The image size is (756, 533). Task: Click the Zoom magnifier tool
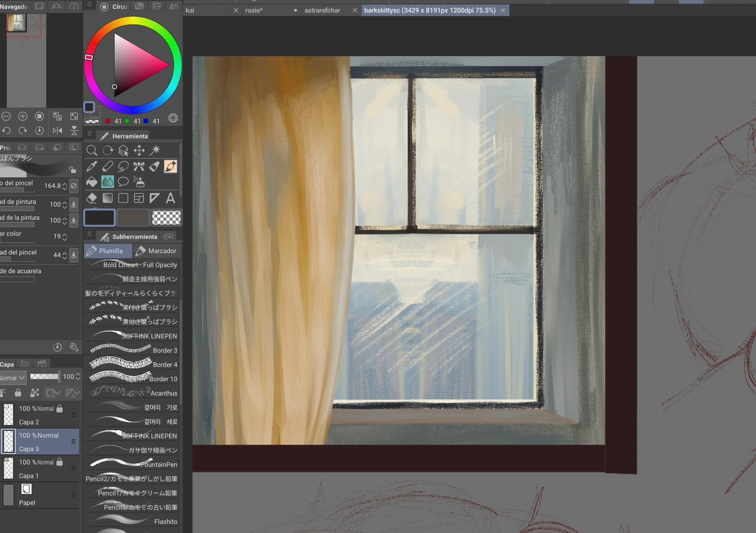tap(91, 150)
